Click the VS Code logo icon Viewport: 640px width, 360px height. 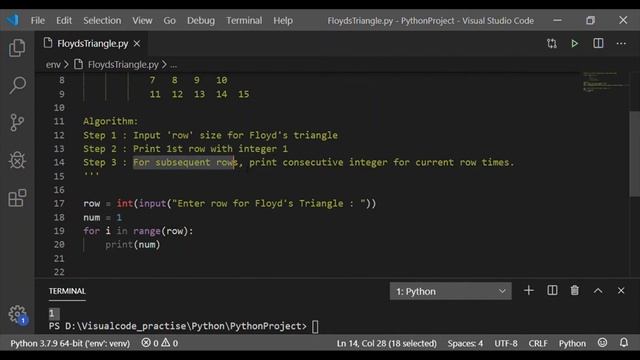[x=13, y=20]
